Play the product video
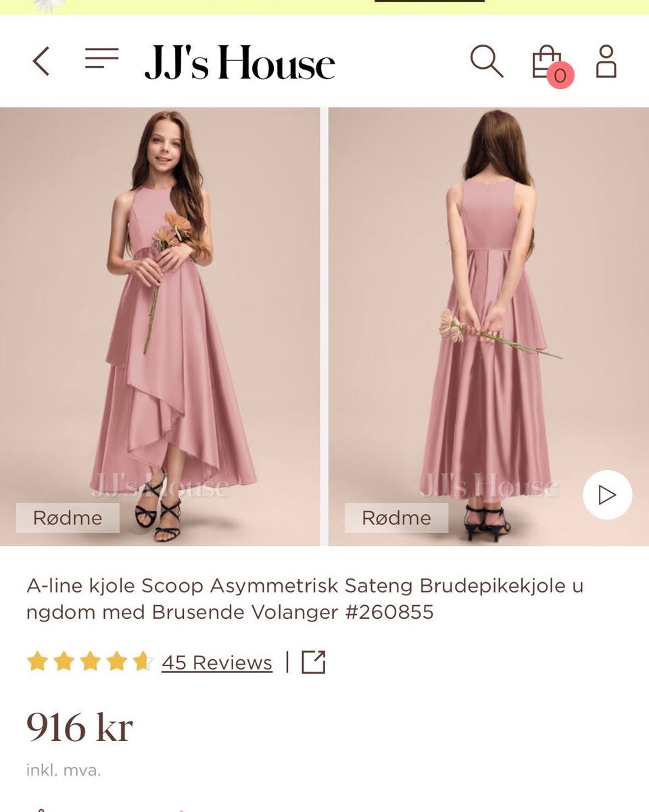 (607, 495)
